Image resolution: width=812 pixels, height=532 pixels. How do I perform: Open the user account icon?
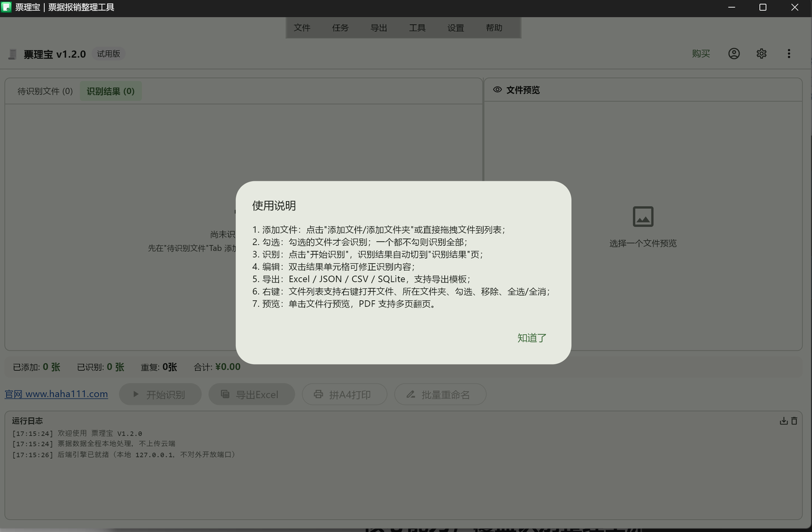[x=734, y=53]
